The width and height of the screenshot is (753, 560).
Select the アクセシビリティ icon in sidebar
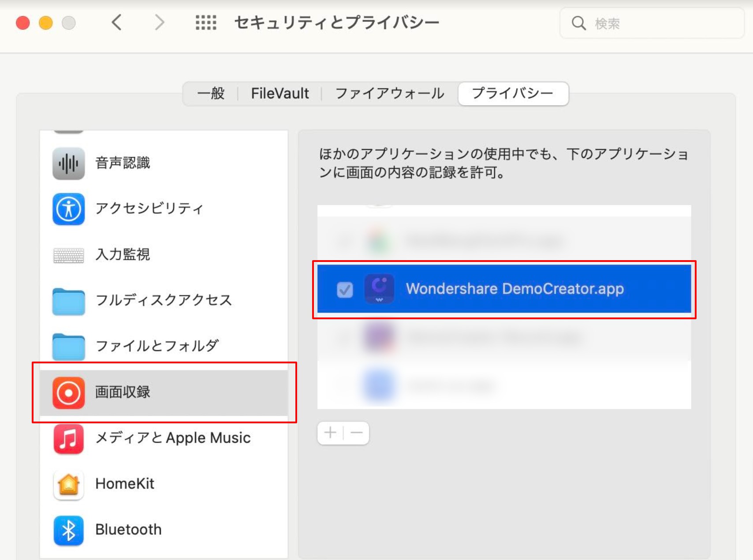(68, 209)
